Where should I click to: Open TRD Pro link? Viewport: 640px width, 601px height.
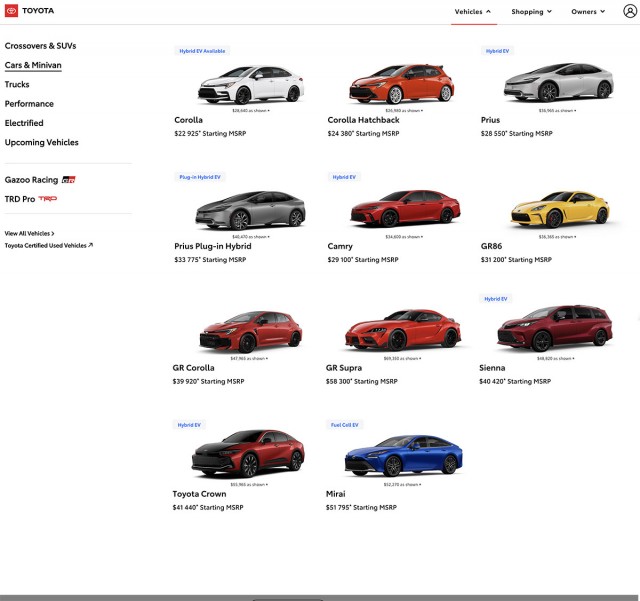(x=20, y=199)
